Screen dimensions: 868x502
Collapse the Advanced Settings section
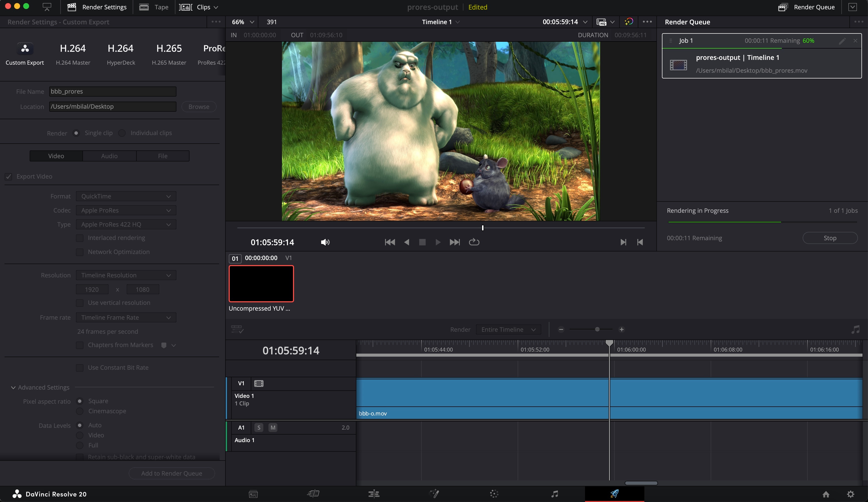(13, 388)
